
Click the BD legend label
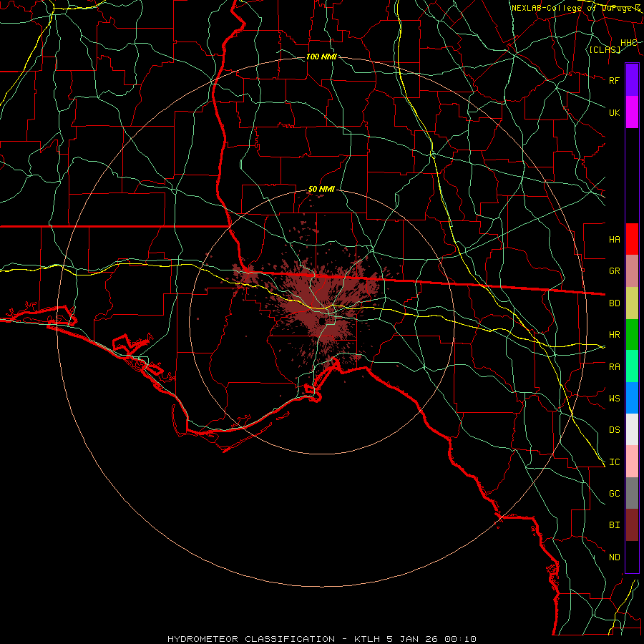[615, 303]
